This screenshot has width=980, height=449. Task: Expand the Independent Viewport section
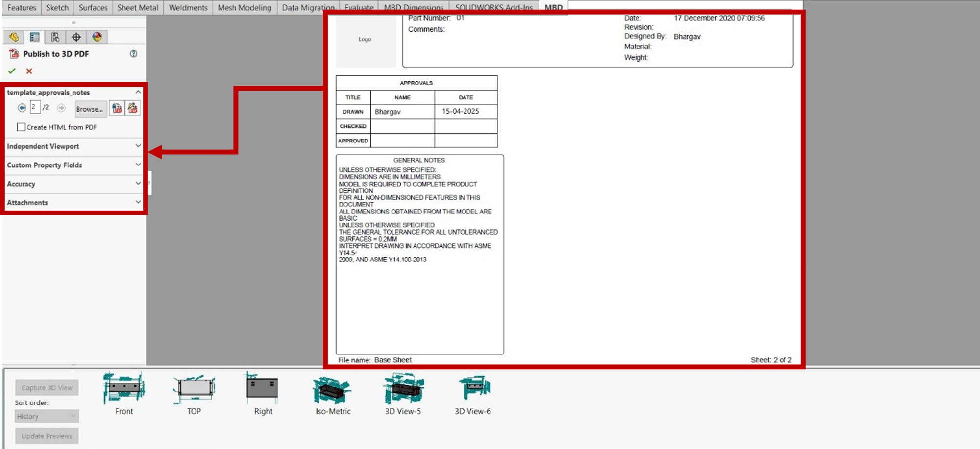73,146
